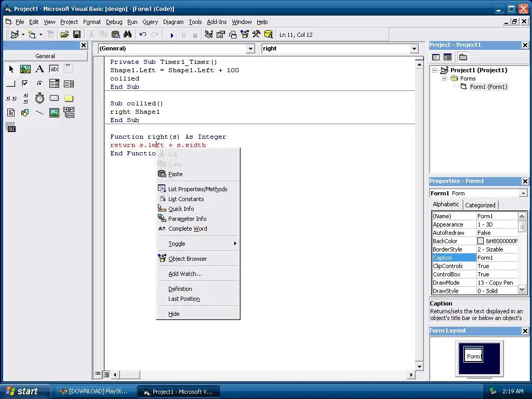Image resolution: width=532 pixels, height=399 pixels.
Task: Click View Code icon in Project panel
Action: click(x=436, y=57)
